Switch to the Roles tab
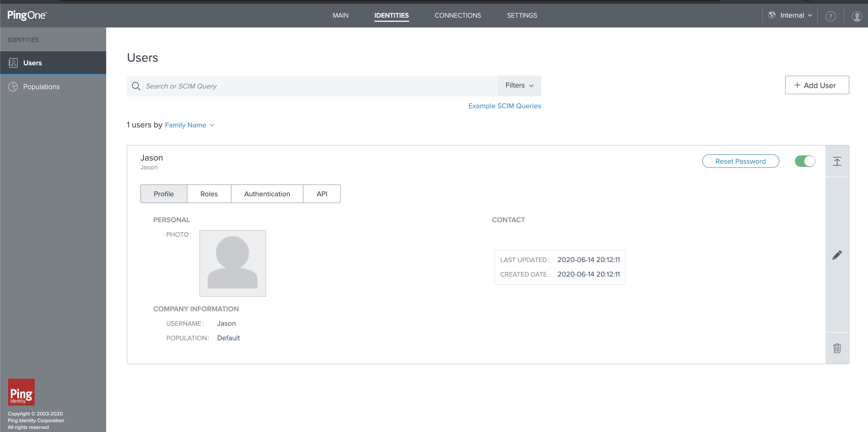868x432 pixels. pos(208,194)
